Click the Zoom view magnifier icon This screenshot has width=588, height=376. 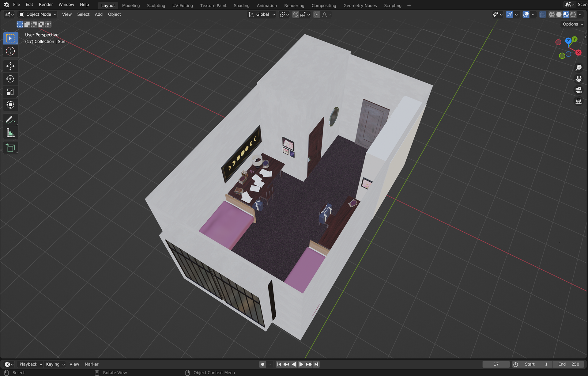click(x=579, y=68)
